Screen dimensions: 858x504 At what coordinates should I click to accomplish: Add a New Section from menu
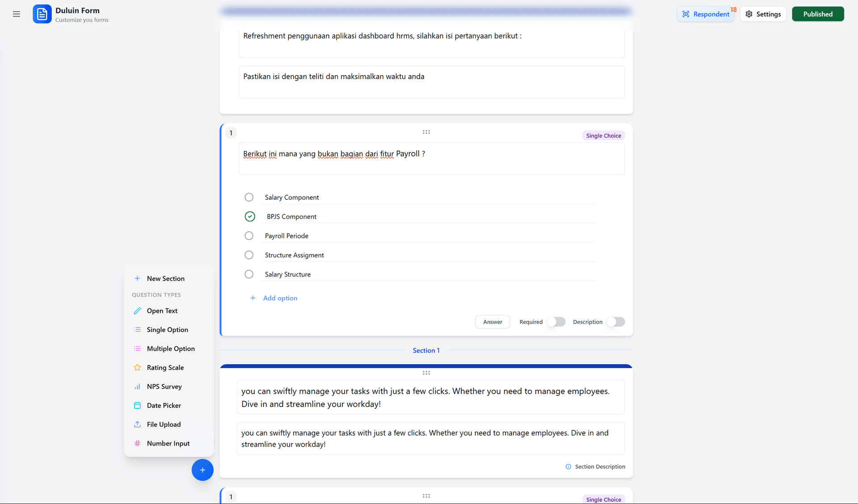(165, 279)
